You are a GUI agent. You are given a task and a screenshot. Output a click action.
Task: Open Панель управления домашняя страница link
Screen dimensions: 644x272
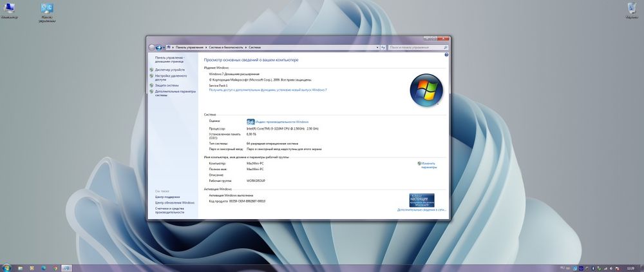point(169,59)
